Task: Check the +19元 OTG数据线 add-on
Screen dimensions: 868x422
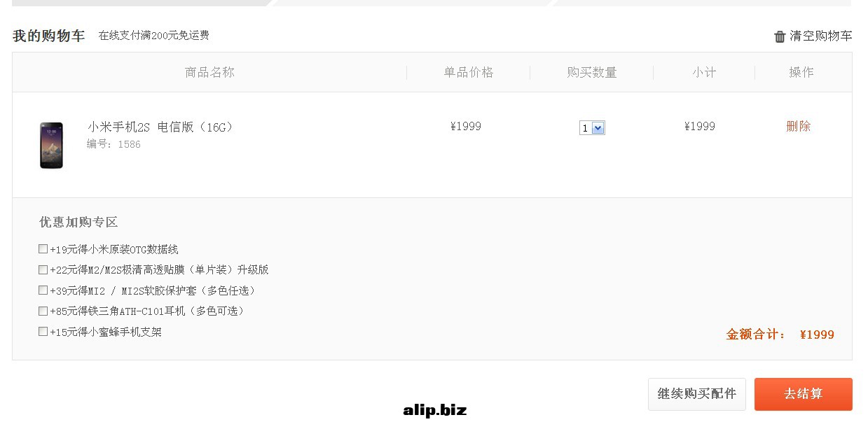Action: [x=43, y=248]
